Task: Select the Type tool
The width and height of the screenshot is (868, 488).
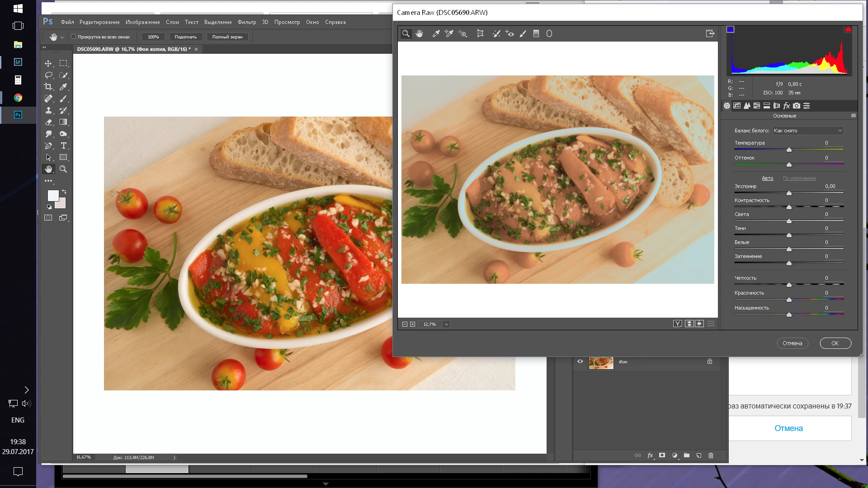Action: tap(63, 145)
